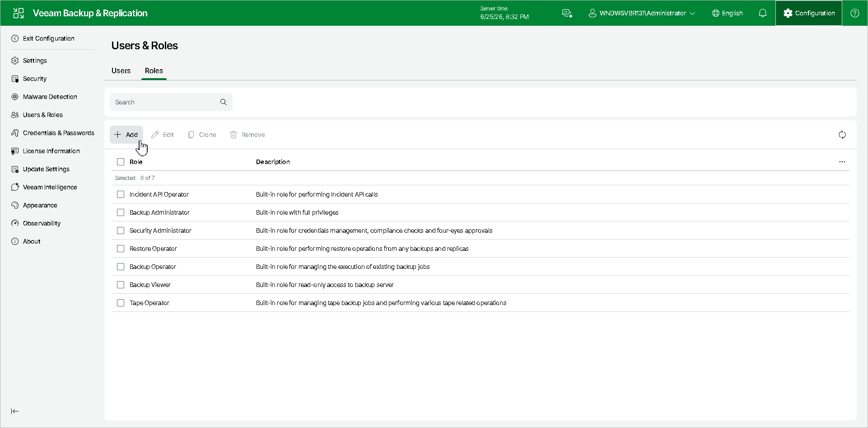This screenshot has height=428, width=868.
Task: Sort by the Description column header
Action: (273, 162)
